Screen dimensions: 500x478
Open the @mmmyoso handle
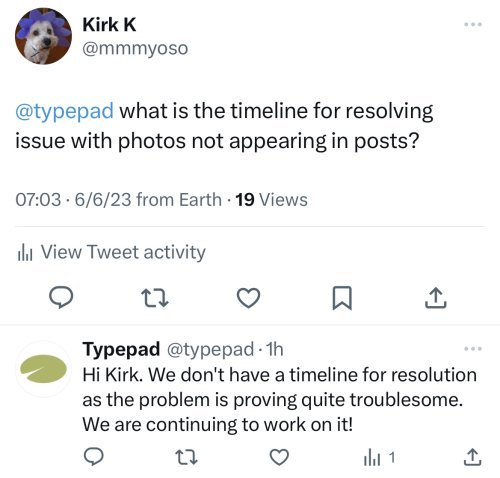click(135, 49)
